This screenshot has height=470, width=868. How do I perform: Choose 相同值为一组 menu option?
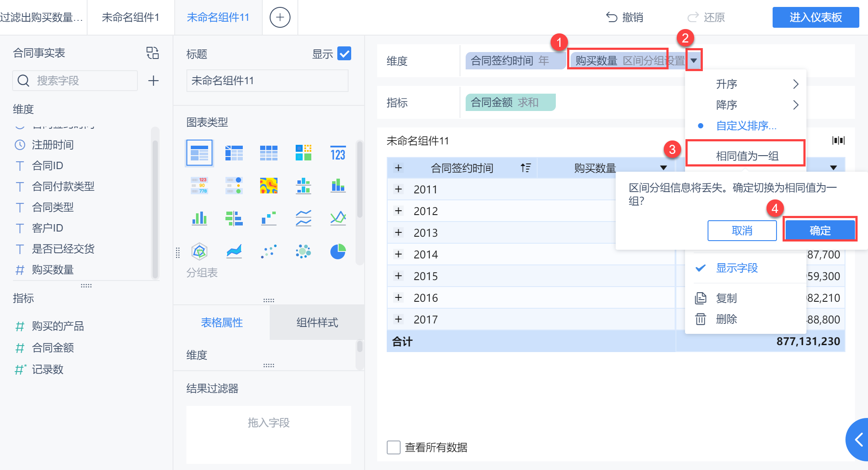pos(747,156)
